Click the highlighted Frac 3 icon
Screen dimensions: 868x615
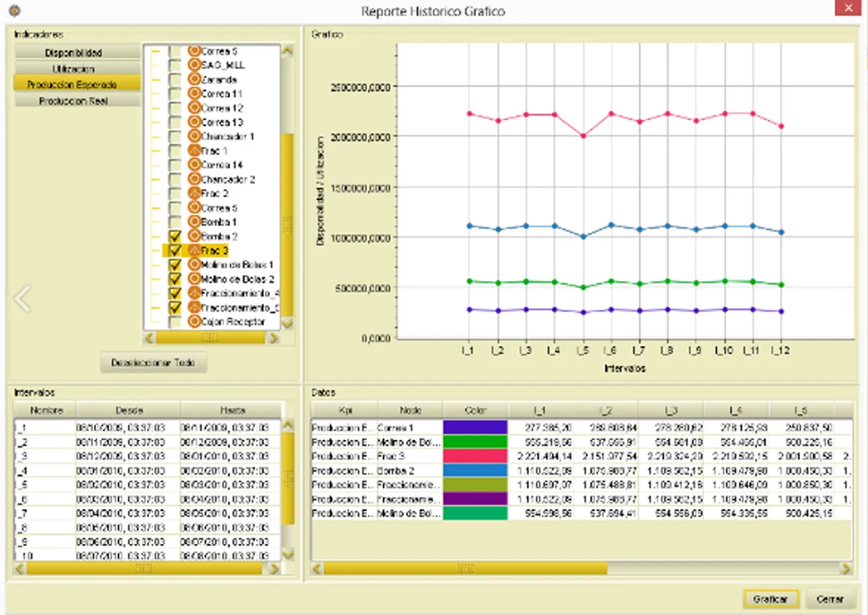[x=194, y=251]
